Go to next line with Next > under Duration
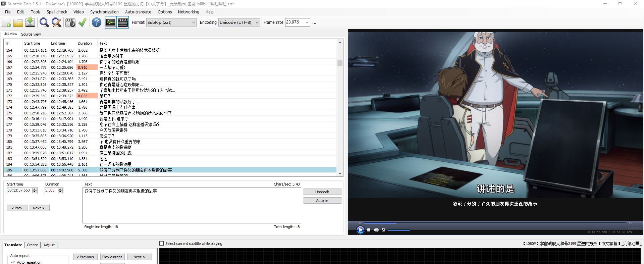The height and width of the screenshot is (264, 644). point(39,208)
